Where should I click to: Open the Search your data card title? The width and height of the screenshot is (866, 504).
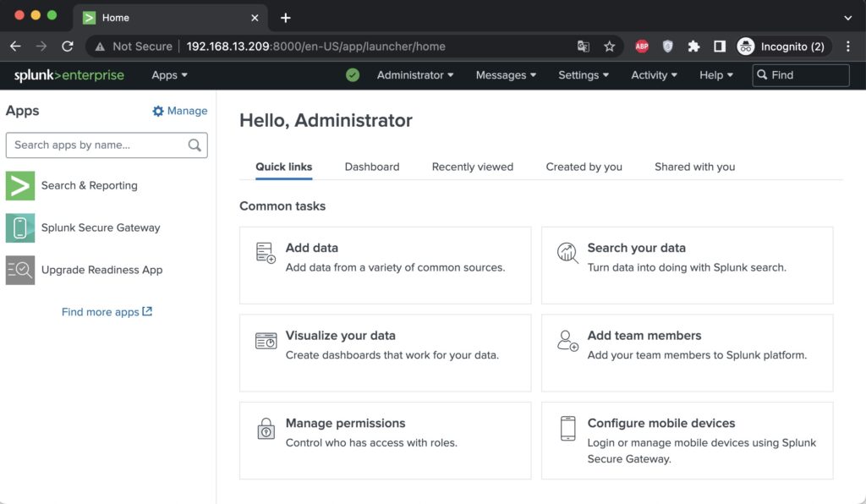tap(636, 248)
